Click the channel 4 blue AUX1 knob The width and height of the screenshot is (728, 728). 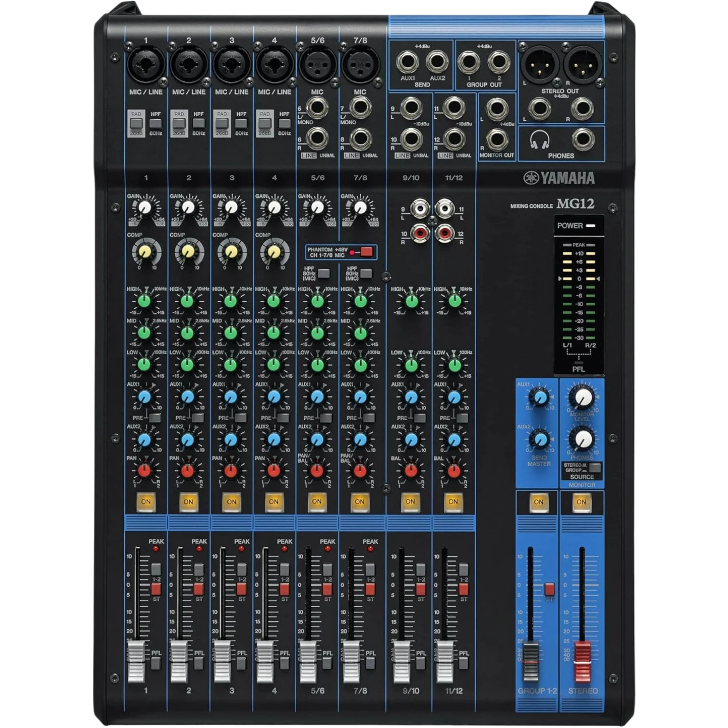coord(273,397)
